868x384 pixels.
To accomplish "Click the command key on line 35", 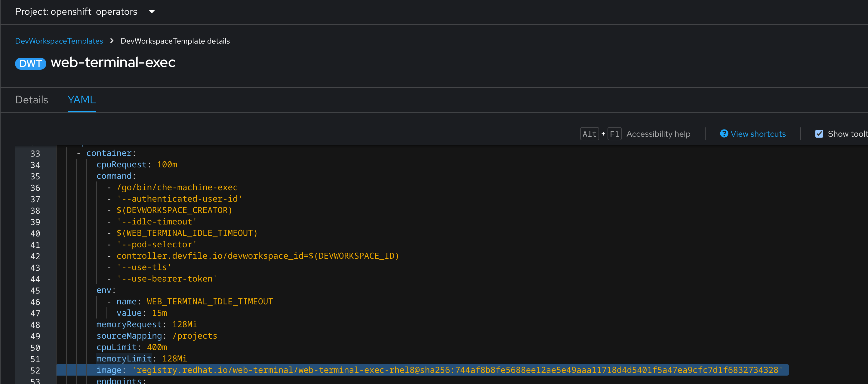I will 114,176.
